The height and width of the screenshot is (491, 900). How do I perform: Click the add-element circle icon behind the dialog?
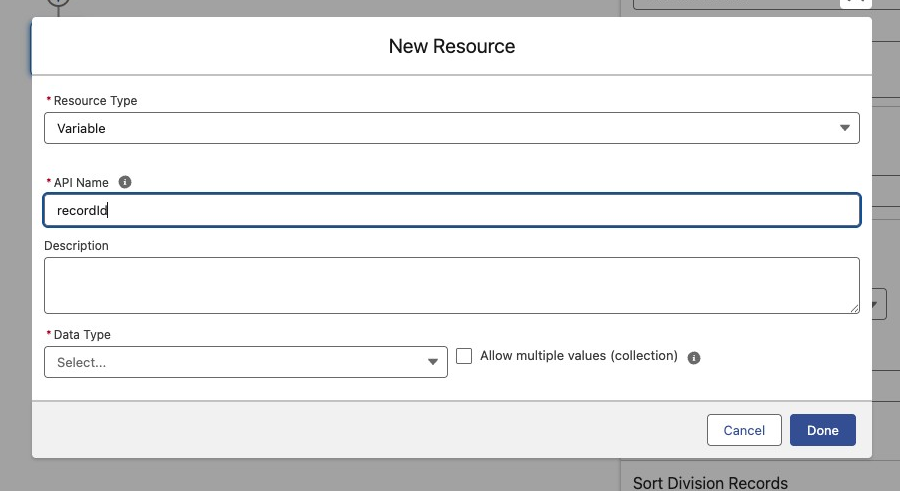point(59,4)
